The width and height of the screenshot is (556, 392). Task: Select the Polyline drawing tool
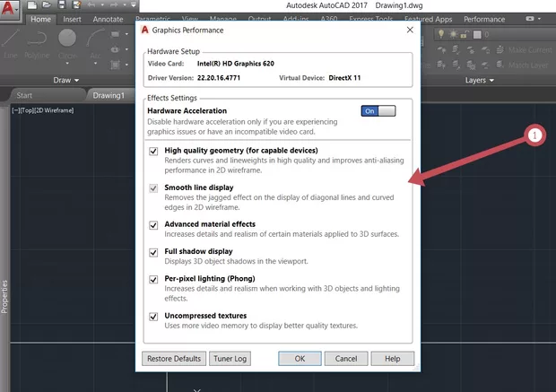(38, 39)
